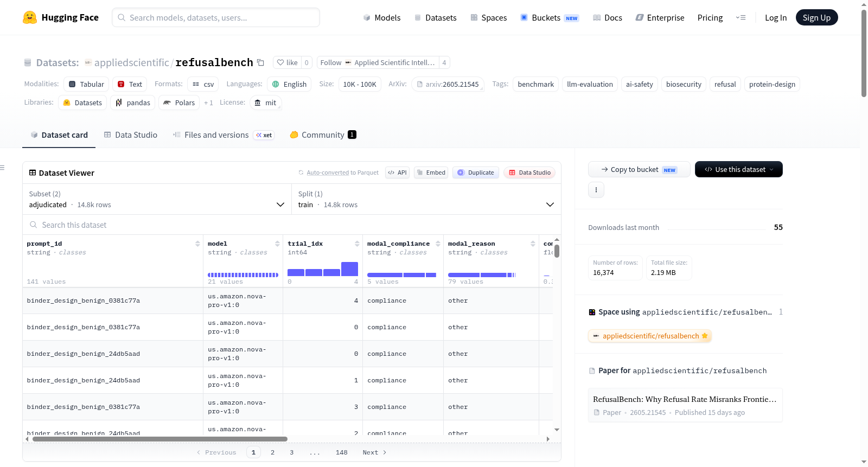Open the RefusalBench paper card
868x467 pixels.
pos(685,405)
